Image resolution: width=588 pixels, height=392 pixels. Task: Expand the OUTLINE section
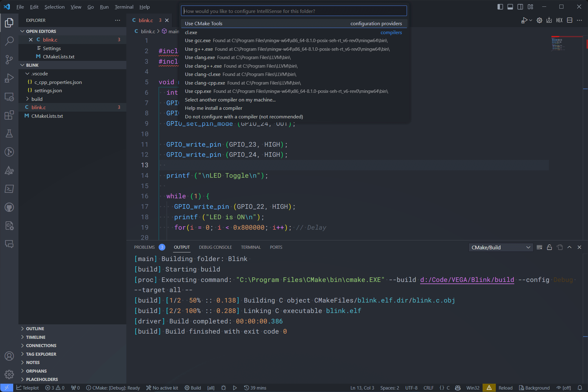72,329
